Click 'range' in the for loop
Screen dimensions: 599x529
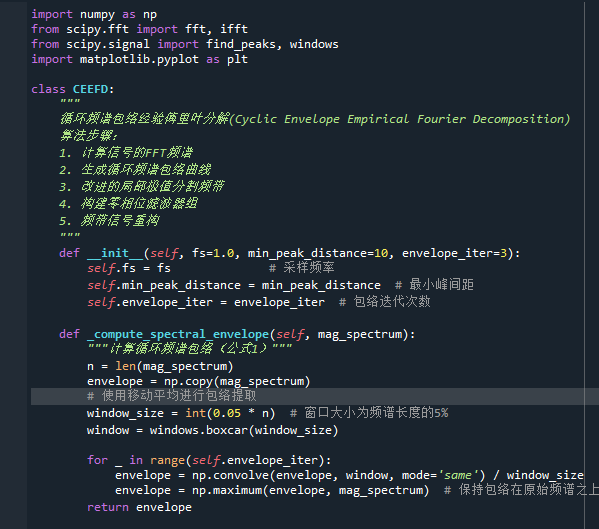point(167,460)
